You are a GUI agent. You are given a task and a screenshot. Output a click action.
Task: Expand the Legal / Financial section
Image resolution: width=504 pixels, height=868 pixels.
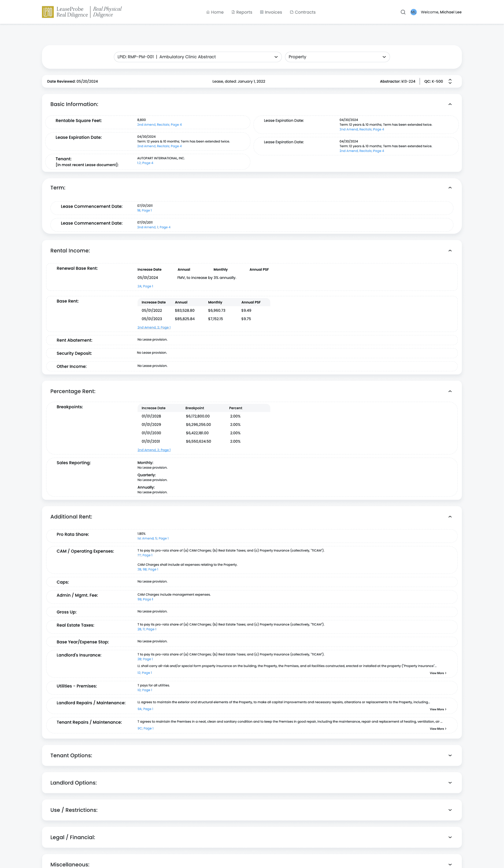coord(450,837)
